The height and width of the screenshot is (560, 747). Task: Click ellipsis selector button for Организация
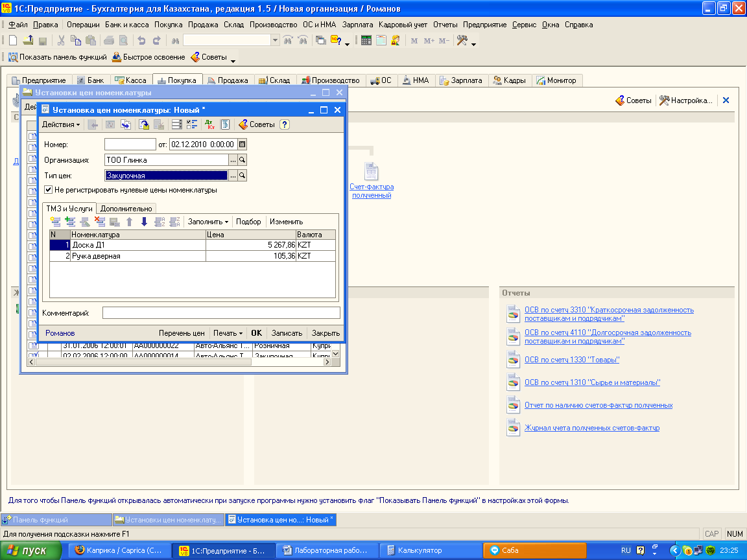point(233,160)
